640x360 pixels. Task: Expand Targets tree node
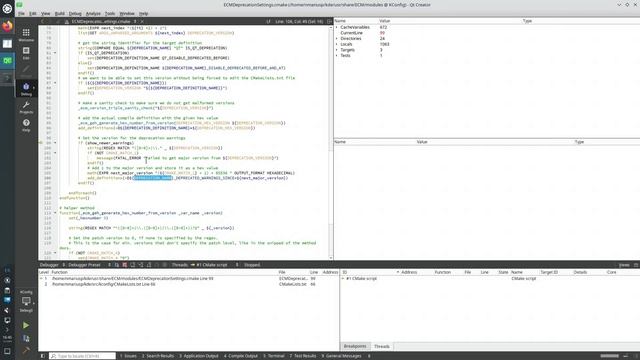point(337,50)
